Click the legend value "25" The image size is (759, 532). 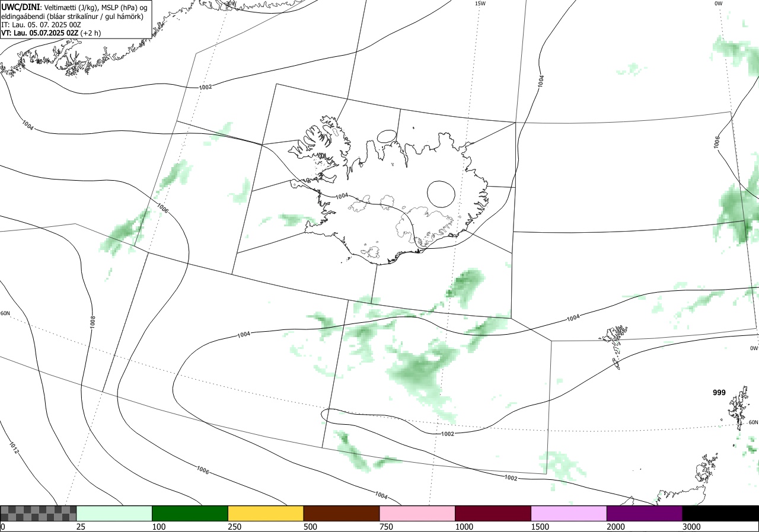pyautogui.click(x=81, y=527)
